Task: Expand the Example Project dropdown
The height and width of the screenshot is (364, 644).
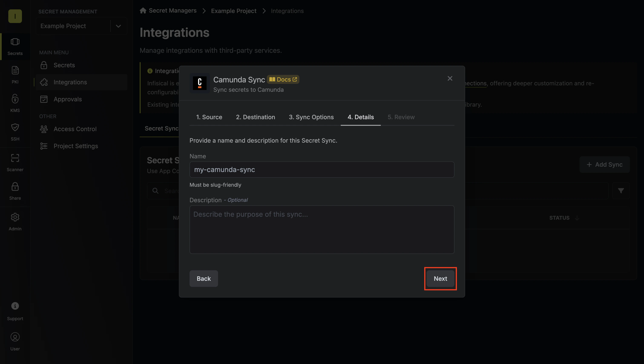Action: coord(118,26)
